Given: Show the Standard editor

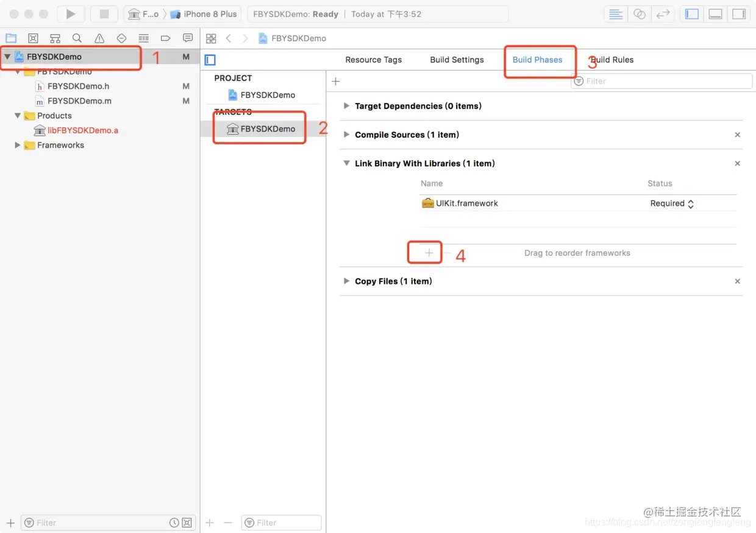Looking at the screenshot, I should click(616, 14).
